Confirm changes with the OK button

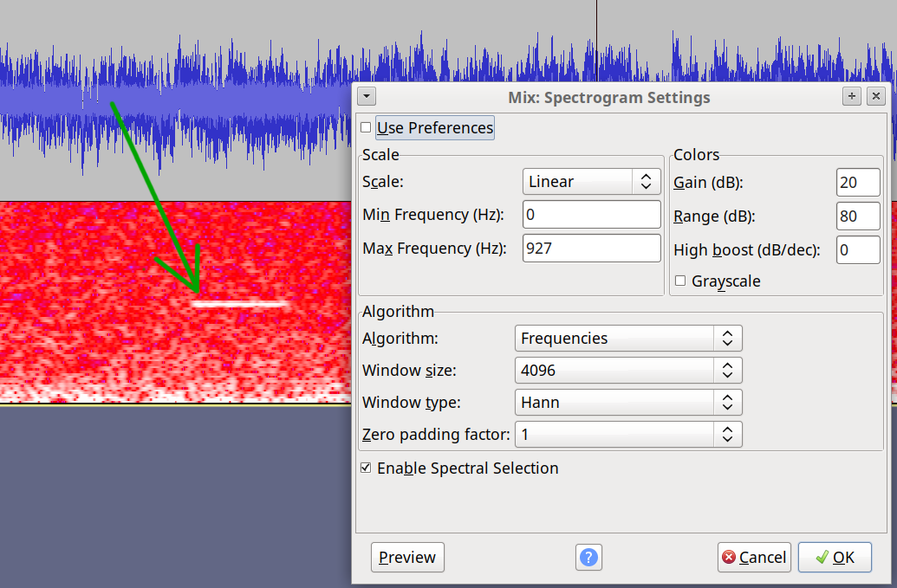(x=835, y=557)
